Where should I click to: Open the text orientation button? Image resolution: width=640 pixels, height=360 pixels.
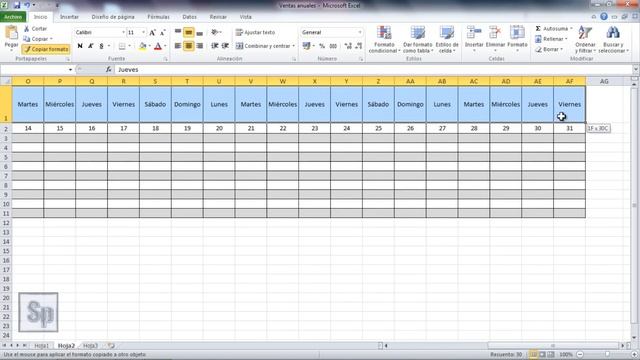click(x=216, y=32)
